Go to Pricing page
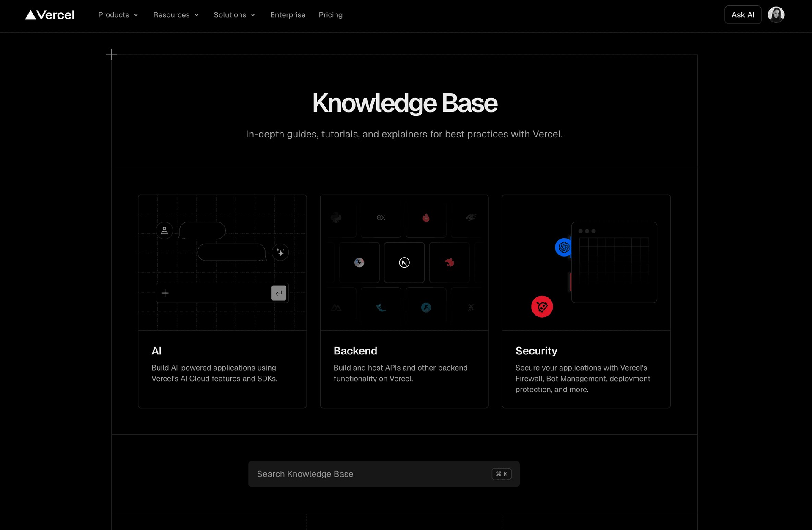The image size is (812, 530). coord(330,15)
